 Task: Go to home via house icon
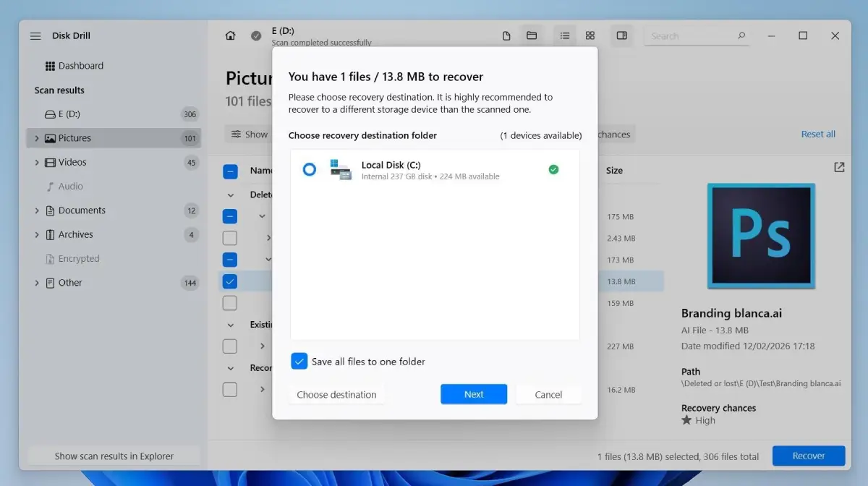230,35
